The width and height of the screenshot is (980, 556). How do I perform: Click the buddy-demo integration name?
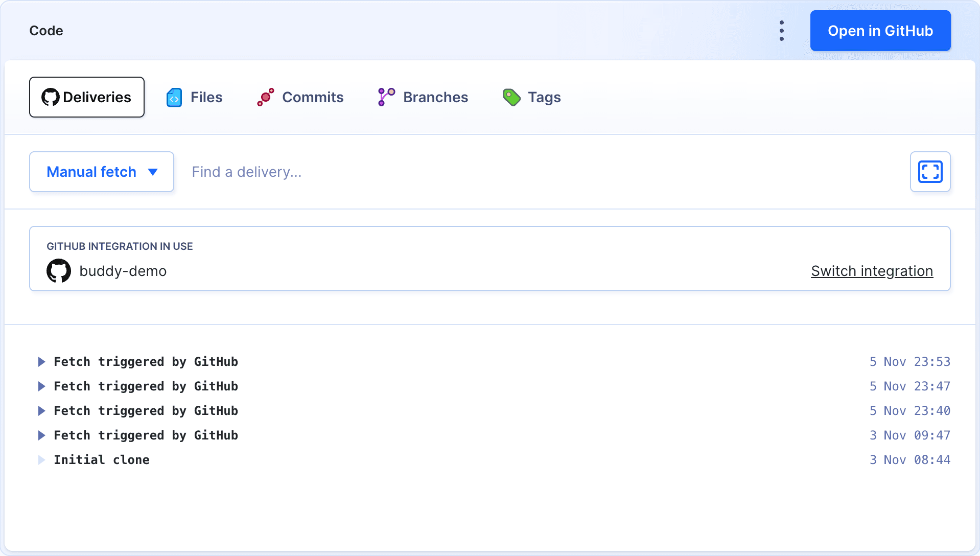tap(123, 271)
